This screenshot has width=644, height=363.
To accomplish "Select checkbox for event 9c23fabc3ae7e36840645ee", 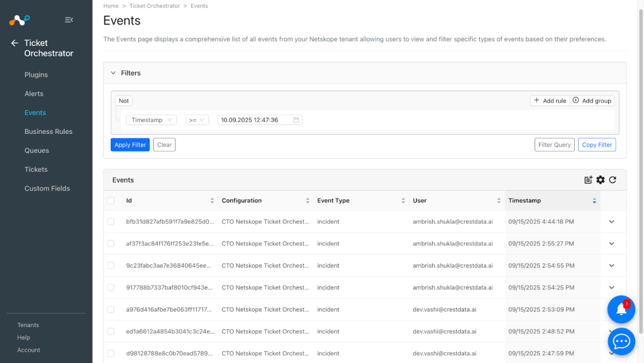I will [111, 265].
